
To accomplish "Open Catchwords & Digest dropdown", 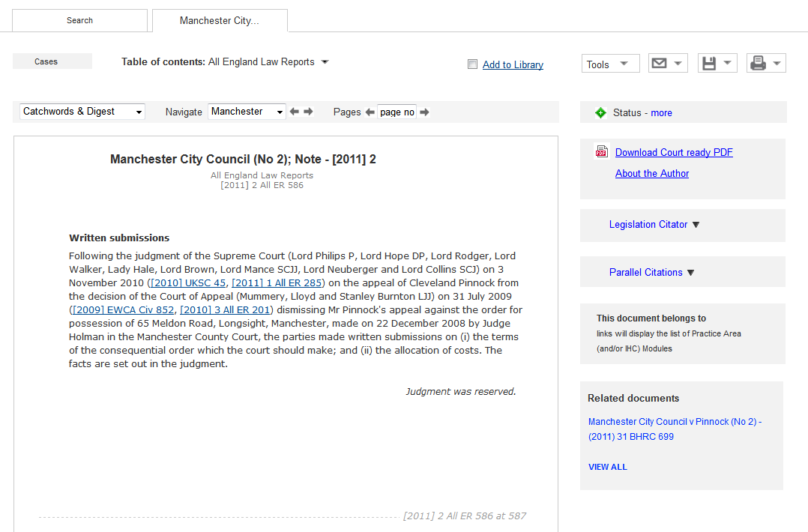I will pos(82,112).
